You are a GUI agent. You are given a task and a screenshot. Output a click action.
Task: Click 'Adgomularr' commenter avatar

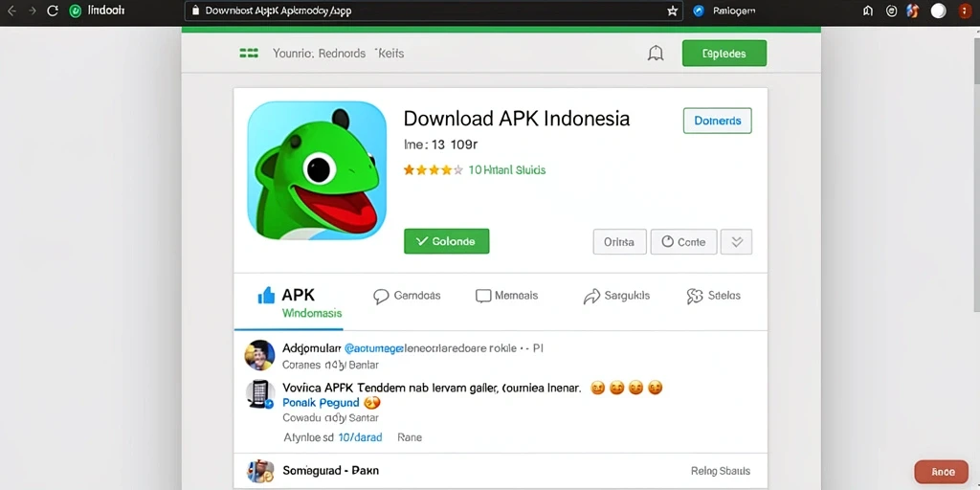(x=259, y=356)
